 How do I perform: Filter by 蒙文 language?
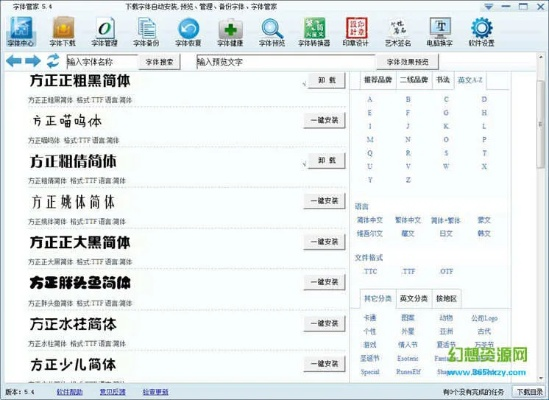[484, 220]
